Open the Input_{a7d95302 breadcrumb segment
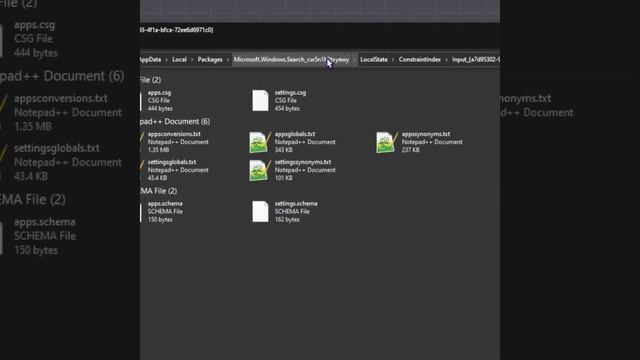 (x=476, y=60)
